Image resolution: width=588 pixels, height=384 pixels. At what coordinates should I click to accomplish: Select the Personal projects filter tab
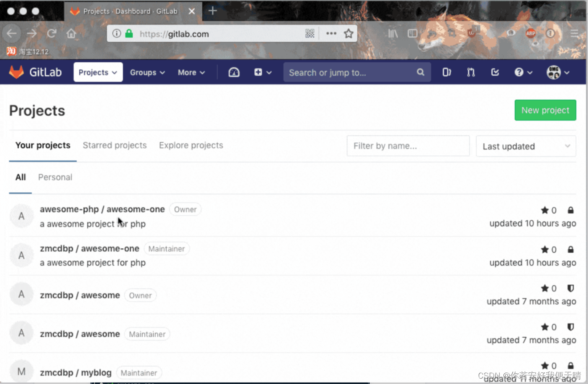pos(55,177)
